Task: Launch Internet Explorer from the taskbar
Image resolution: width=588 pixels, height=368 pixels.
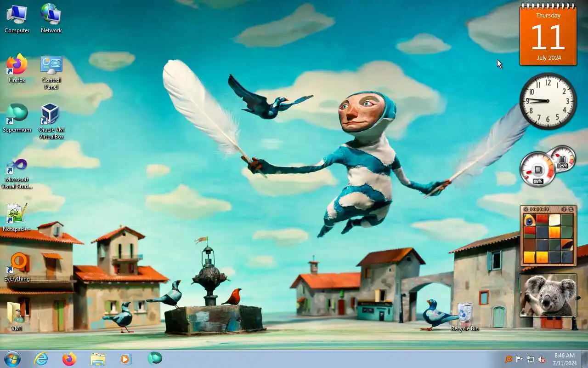Action: tap(41, 359)
